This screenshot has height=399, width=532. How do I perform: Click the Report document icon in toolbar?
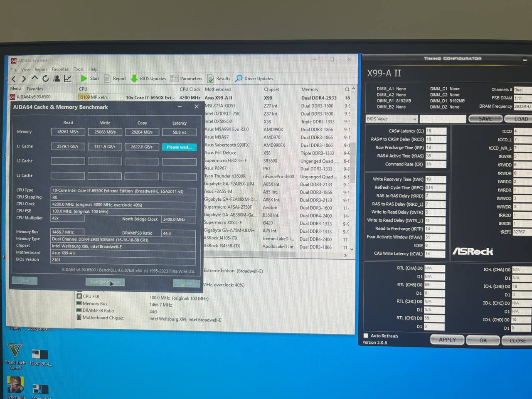tap(107, 79)
